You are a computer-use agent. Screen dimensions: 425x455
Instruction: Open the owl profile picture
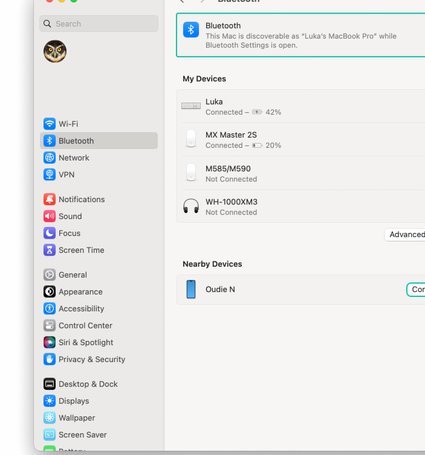[x=55, y=51]
